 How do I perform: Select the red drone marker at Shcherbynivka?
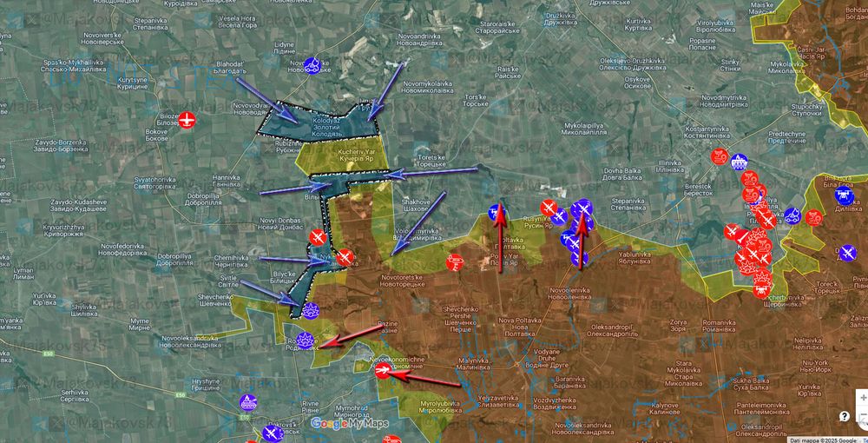coord(761,290)
